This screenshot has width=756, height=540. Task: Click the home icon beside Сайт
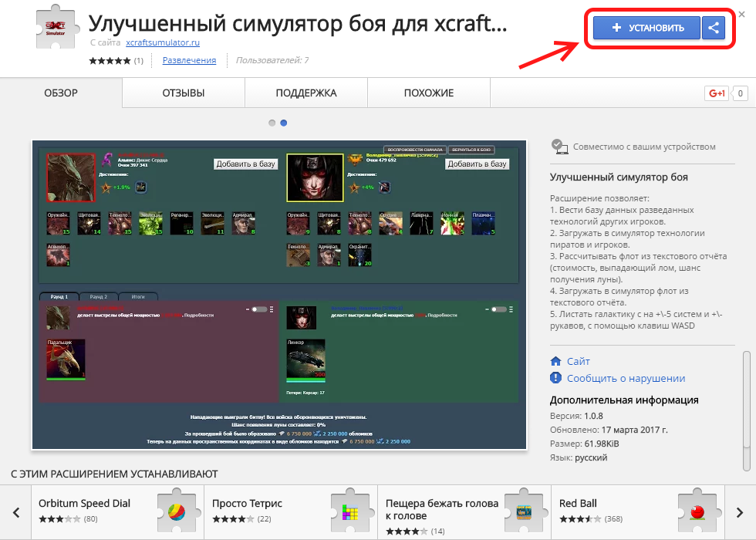[x=555, y=361]
